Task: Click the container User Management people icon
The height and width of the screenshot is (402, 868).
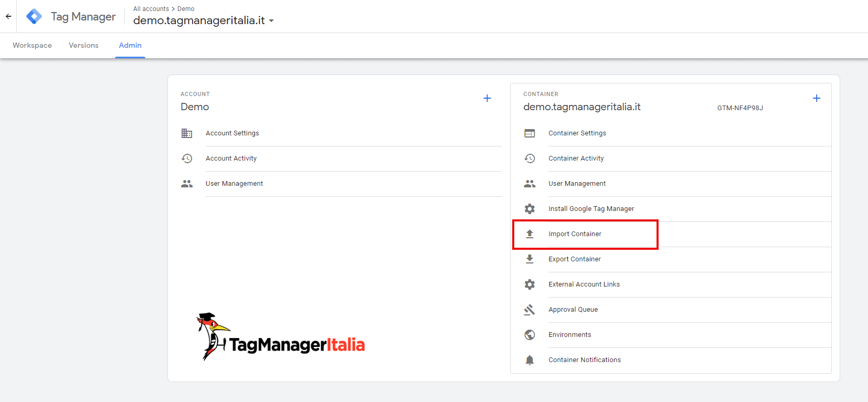Action: coord(530,184)
